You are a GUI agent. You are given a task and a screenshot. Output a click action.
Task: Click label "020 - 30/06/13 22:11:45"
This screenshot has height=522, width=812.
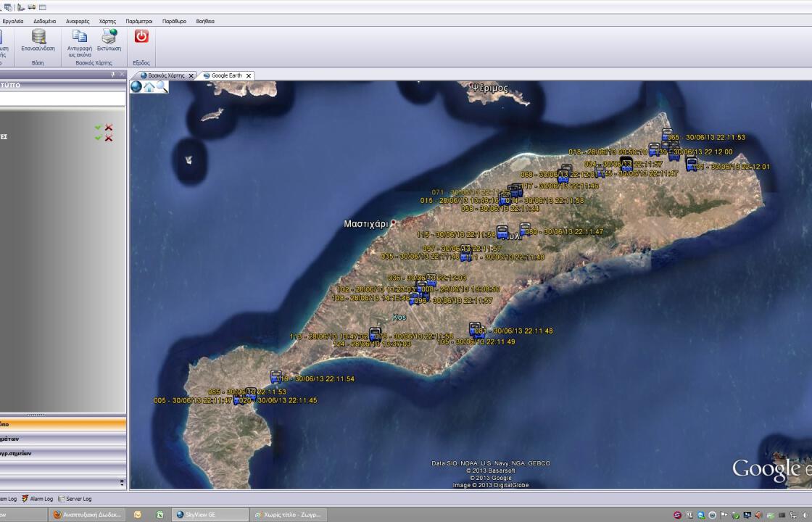[x=278, y=400]
